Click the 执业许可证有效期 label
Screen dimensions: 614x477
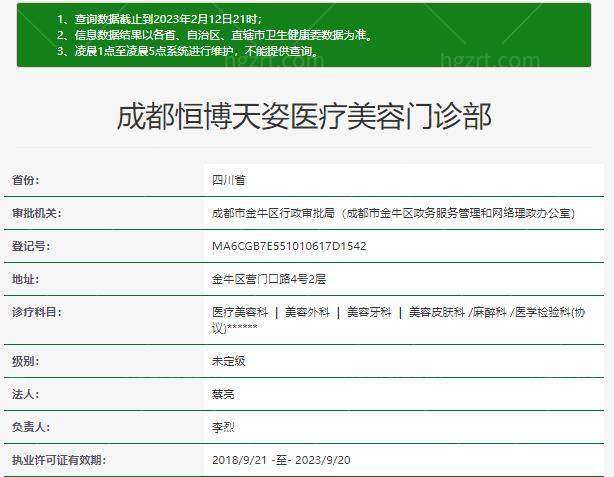59,460
